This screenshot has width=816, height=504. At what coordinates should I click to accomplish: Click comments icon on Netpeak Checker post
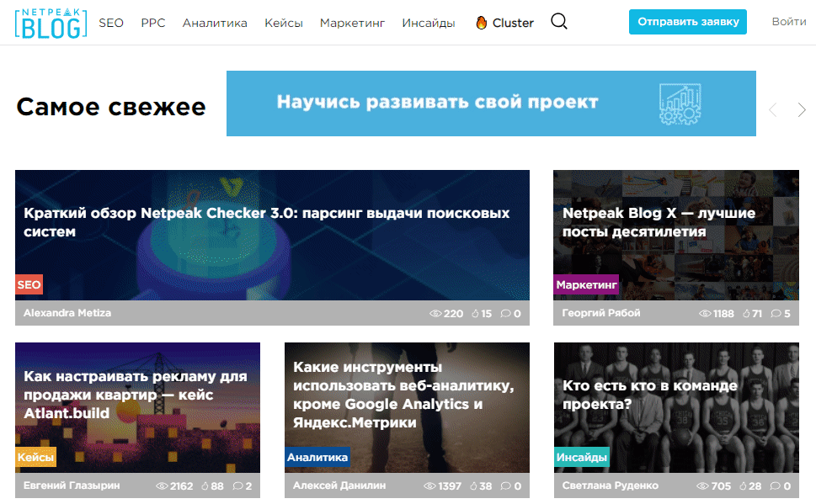(x=505, y=314)
